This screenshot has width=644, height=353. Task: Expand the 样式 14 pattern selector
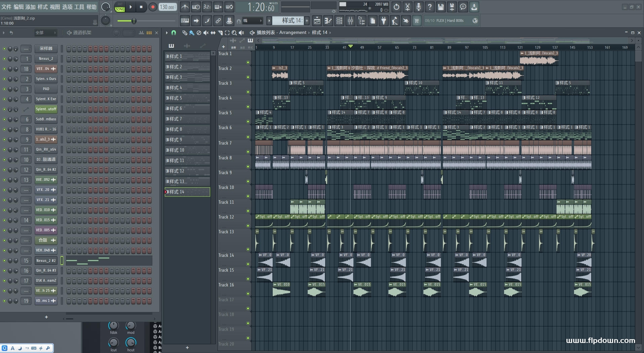[289, 21]
